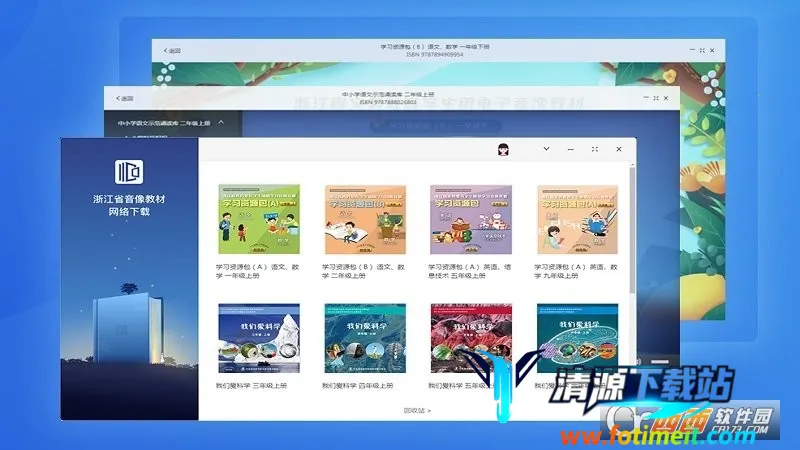The image size is (800, 450).
Task: Open the dropdown arrow beside the avatar
Action: pyautogui.click(x=546, y=149)
